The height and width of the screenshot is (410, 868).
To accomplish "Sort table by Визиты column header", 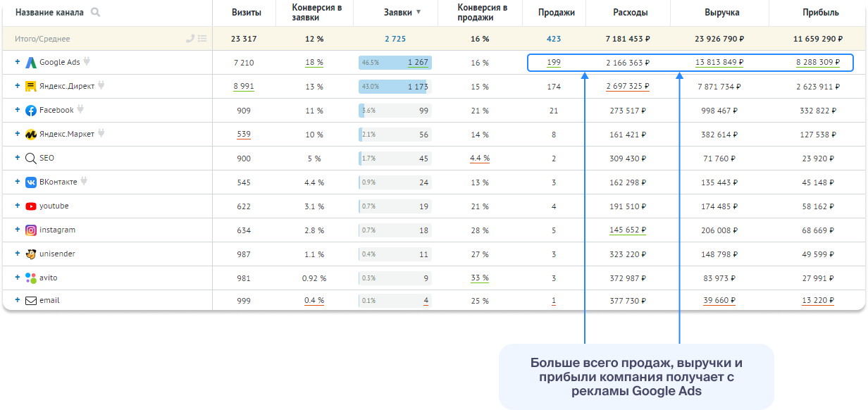I will point(247,13).
